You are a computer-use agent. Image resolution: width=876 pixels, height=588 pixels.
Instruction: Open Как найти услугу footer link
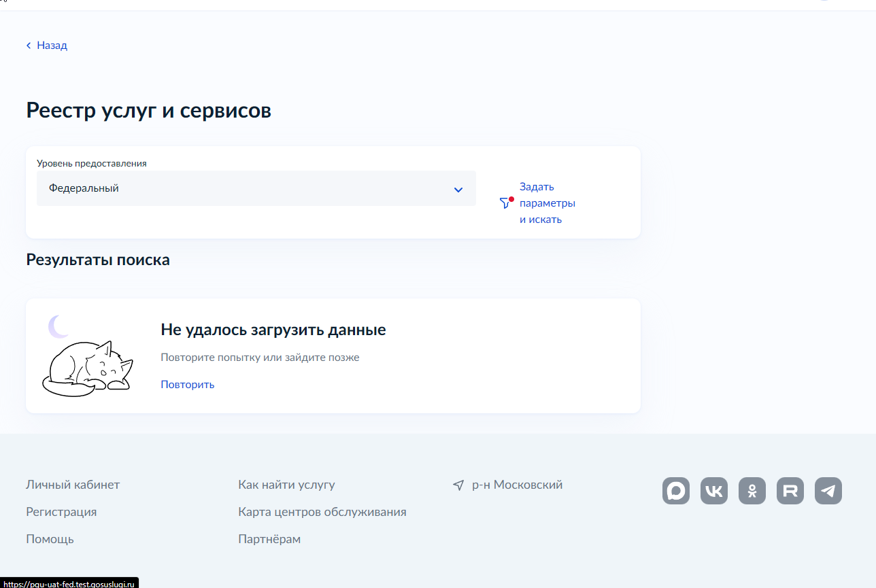coord(286,485)
